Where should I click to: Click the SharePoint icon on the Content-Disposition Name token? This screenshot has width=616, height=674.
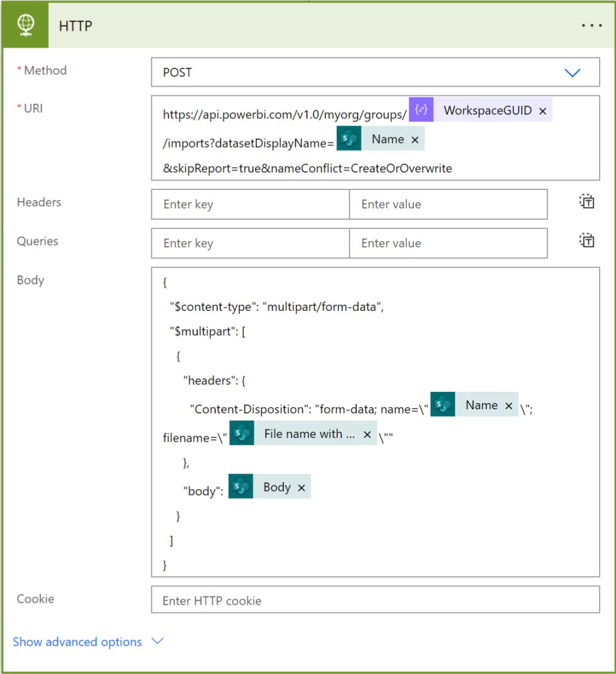(x=442, y=405)
